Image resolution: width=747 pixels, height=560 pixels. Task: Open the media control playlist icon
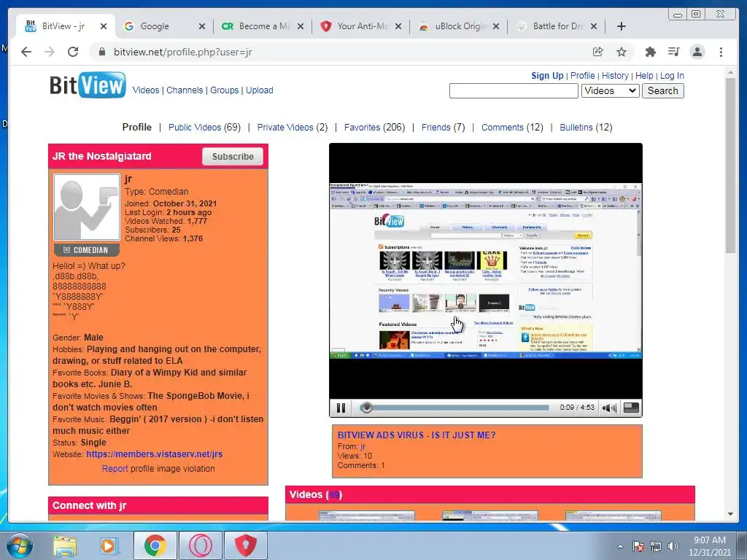click(673, 52)
